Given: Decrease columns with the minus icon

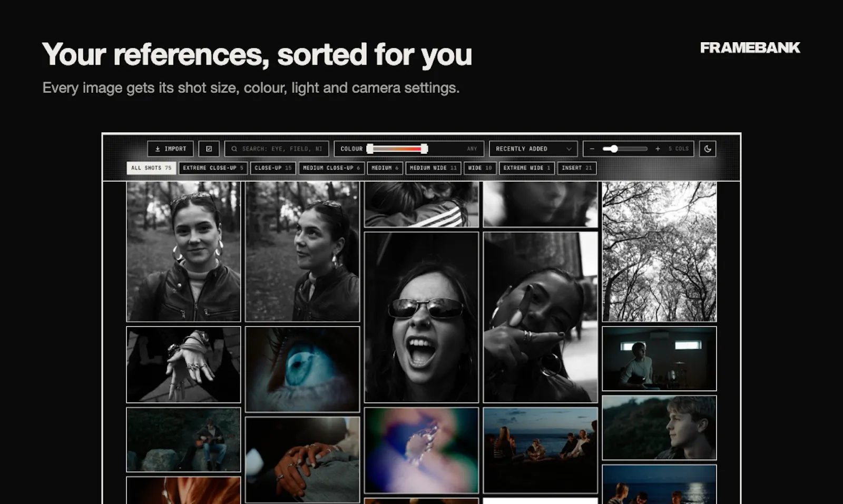Looking at the screenshot, I should pos(592,149).
